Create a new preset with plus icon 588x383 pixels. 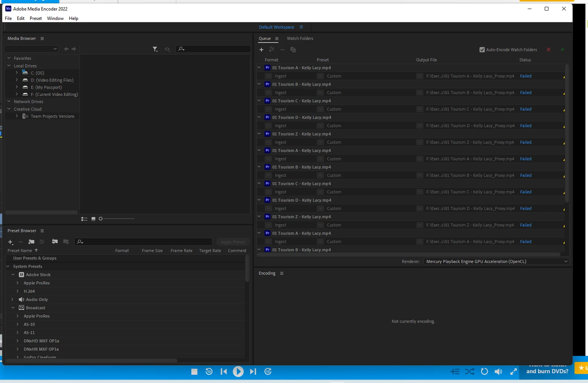[11, 242]
